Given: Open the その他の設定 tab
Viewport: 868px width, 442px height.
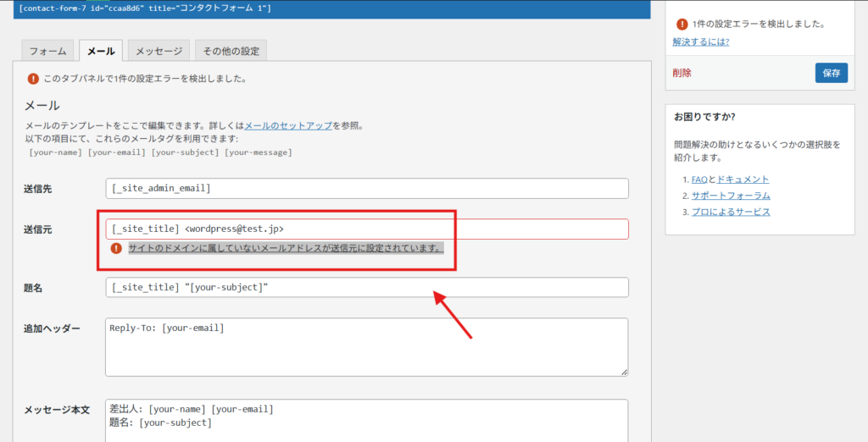Looking at the screenshot, I should [x=231, y=51].
